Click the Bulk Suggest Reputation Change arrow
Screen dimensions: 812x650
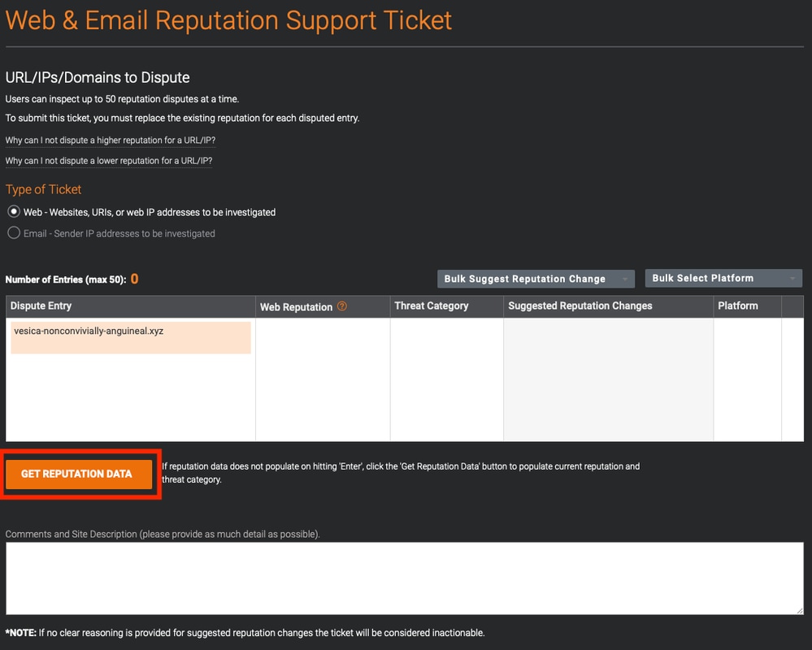click(625, 279)
